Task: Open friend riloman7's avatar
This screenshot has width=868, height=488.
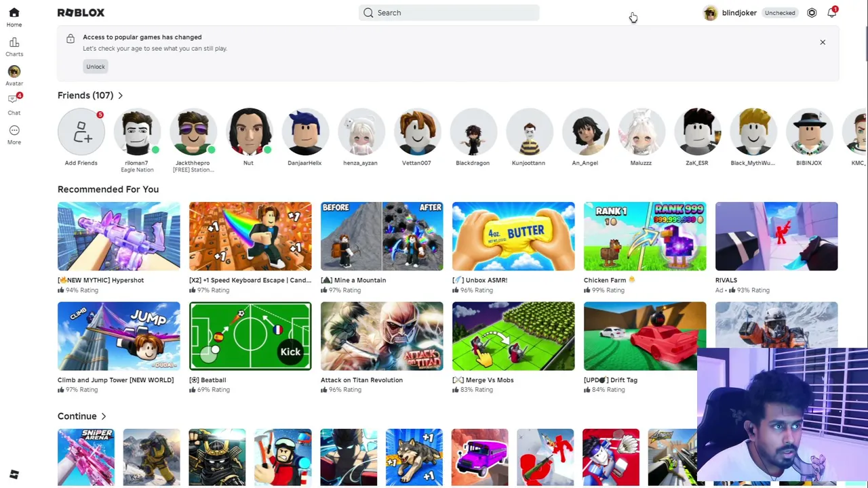Action: [x=137, y=131]
